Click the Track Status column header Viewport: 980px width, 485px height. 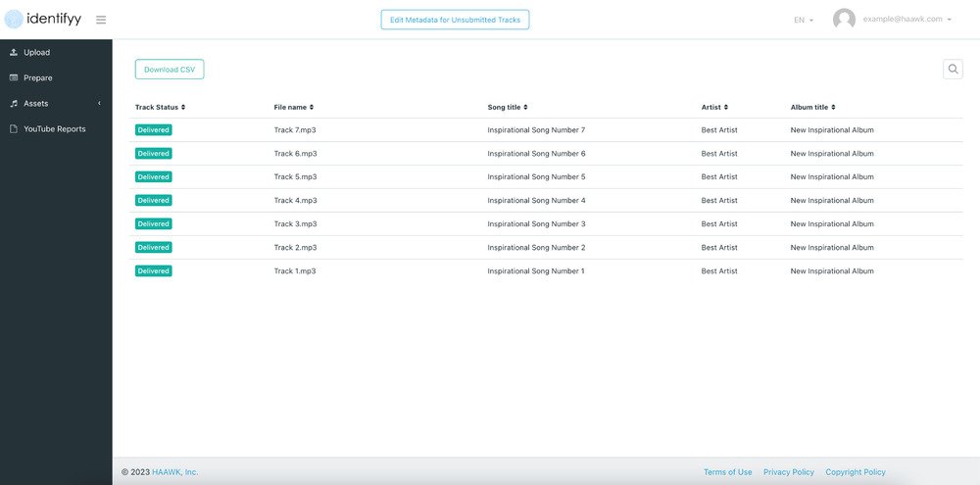point(157,108)
